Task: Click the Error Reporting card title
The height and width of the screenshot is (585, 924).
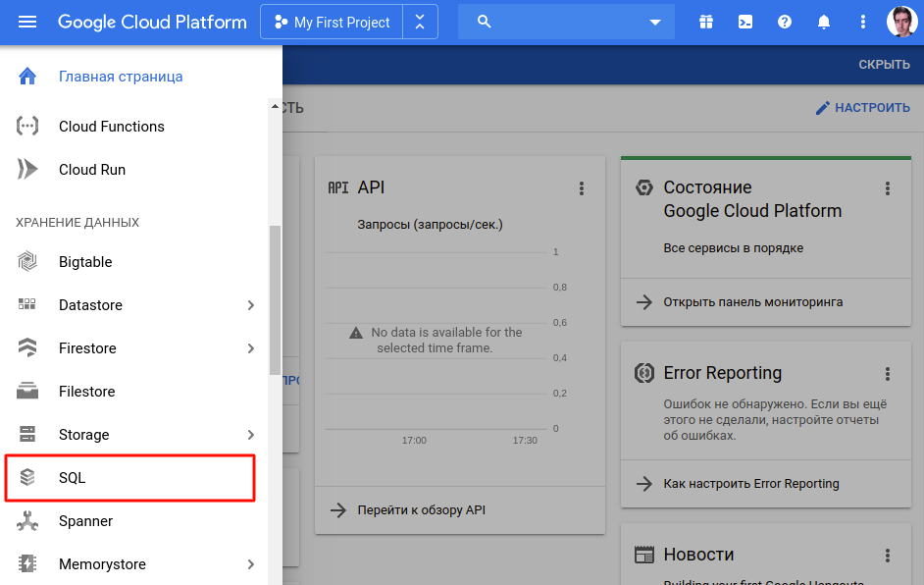Action: [x=723, y=373]
